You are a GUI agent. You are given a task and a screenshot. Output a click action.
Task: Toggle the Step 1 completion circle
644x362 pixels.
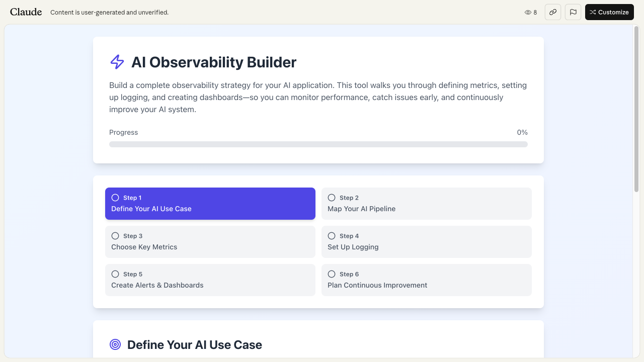point(115,198)
